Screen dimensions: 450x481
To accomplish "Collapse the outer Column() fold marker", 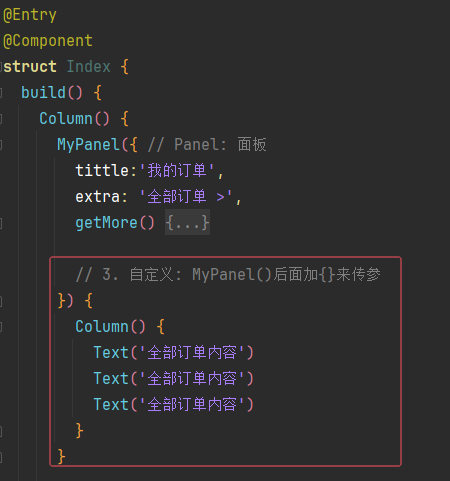I will point(1,119).
